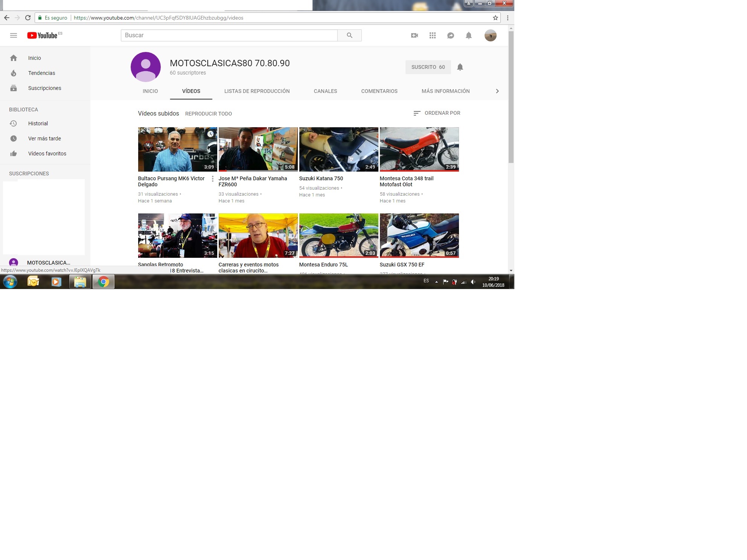This screenshot has width=747, height=560.
Task: Open the Windows Start button
Action: [x=10, y=282]
